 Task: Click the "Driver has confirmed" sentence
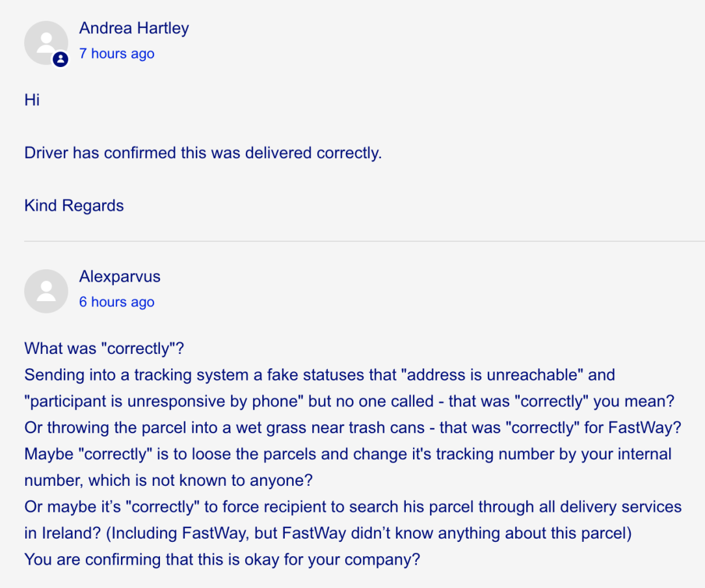tap(203, 153)
